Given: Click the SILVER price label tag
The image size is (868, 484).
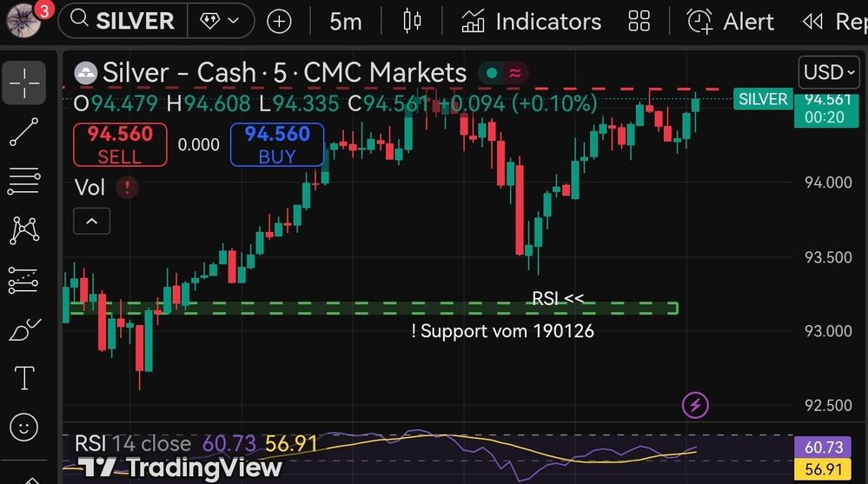Looking at the screenshot, I should (x=763, y=99).
